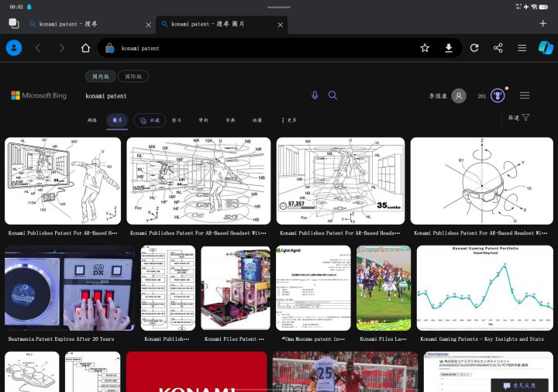Close the konami patent images tab
Viewport: 558px width, 392px height.
[x=281, y=25]
